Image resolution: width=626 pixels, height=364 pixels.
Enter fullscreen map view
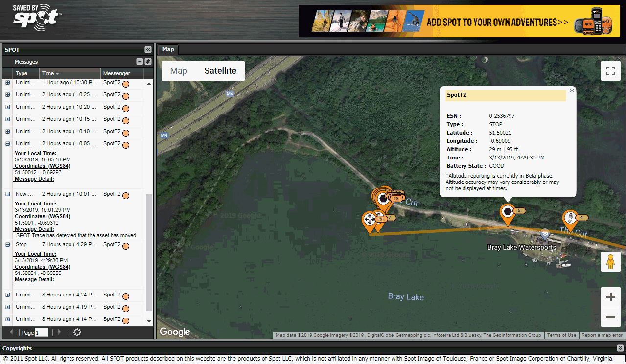point(610,71)
